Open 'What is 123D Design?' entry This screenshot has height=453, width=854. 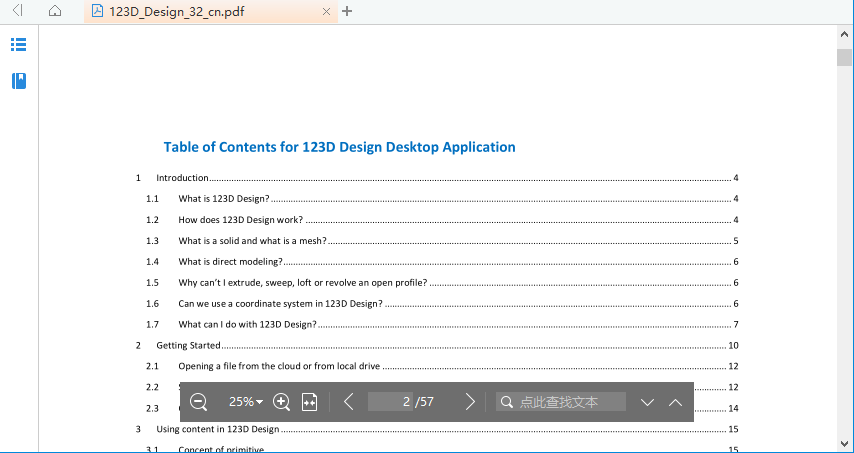[x=442, y=199]
